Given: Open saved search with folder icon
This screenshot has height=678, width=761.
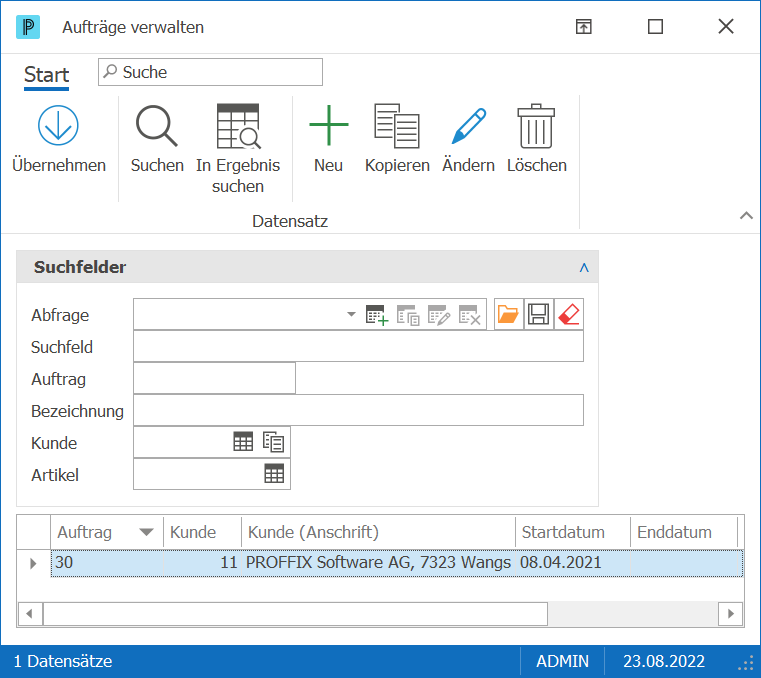Looking at the screenshot, I should click(508, 314).
